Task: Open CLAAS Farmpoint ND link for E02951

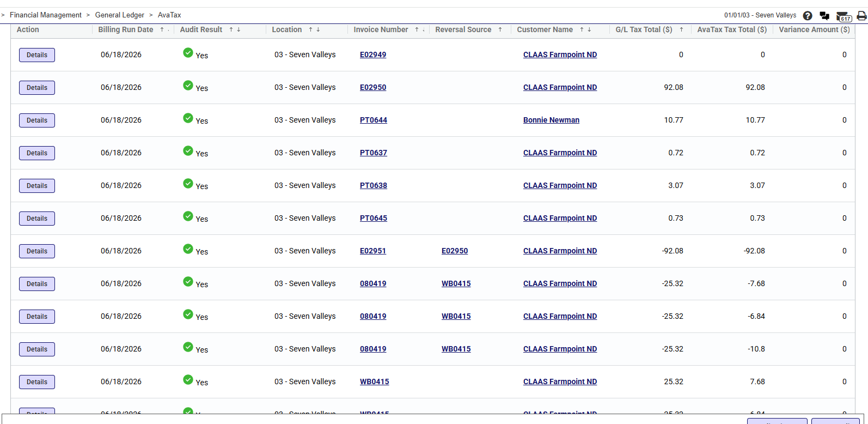Action: 560,251
